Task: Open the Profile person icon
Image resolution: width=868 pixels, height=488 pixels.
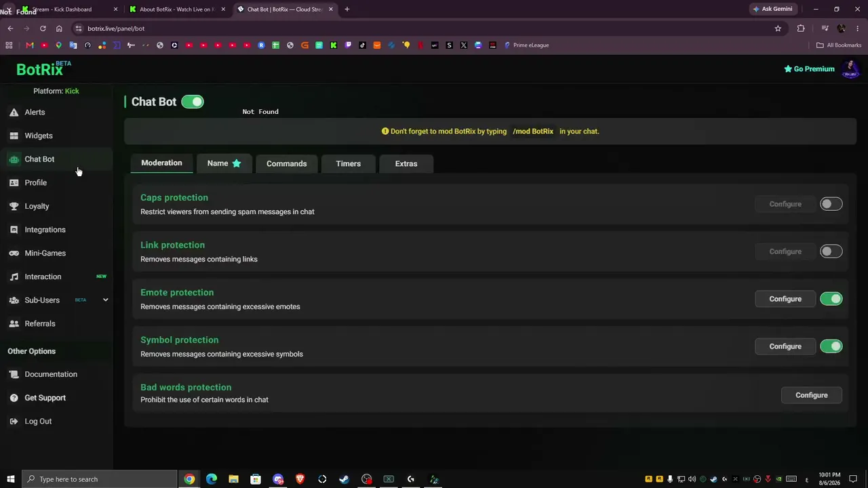Action: click(14, 183)
